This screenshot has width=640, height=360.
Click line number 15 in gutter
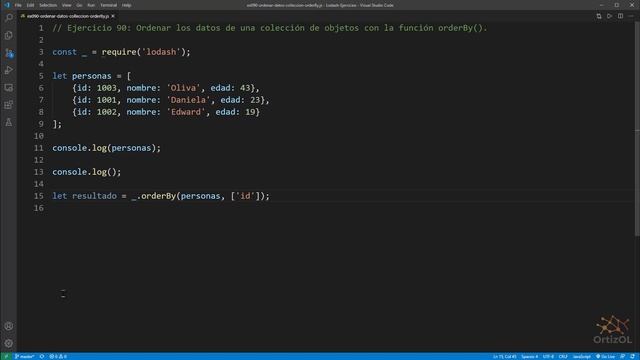pyautogui.click(x=39, y=196)
